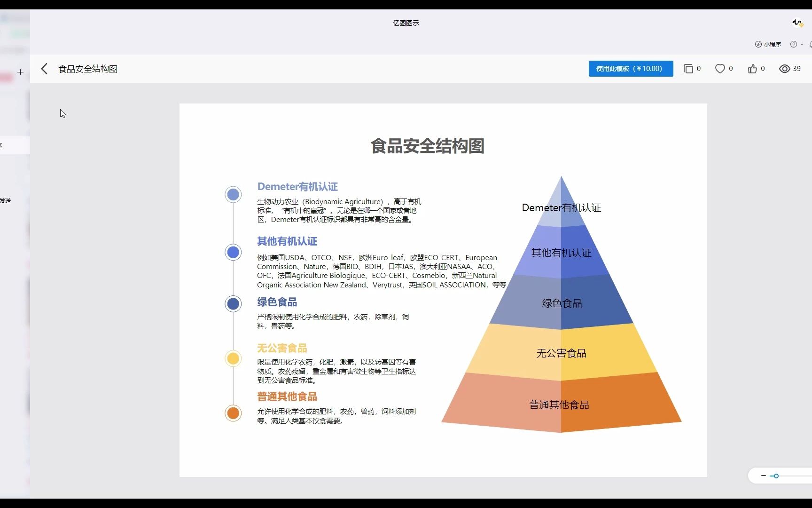Click the plus icon in left sidebar
812x508 pixels.
pos(20,72)
